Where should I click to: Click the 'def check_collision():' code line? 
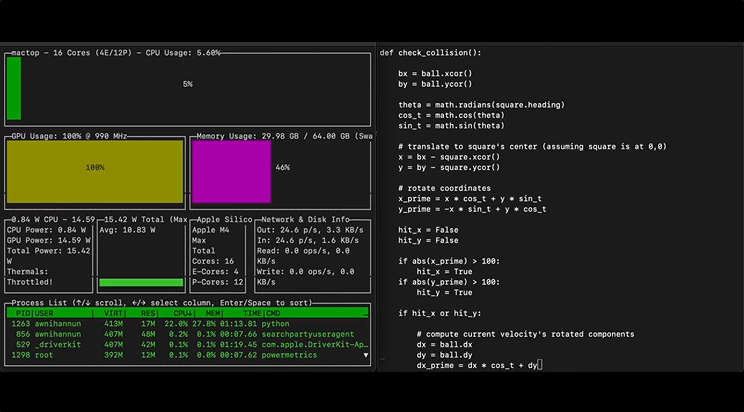(430, 53)
